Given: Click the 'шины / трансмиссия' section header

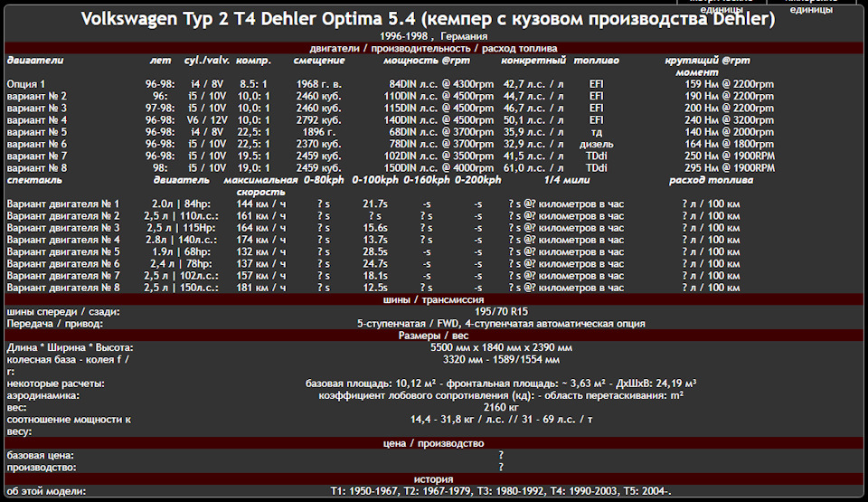Looking at the screenshot, I should (433, 299).
